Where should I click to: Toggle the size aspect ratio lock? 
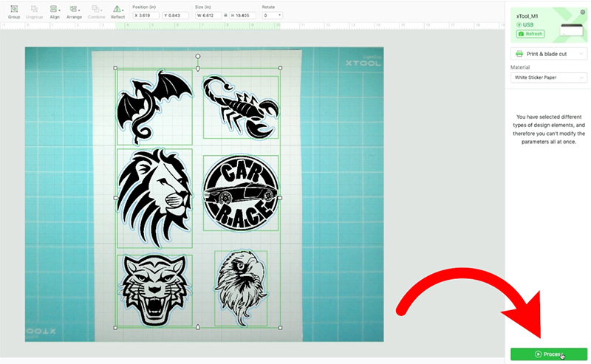pyautogui.click(x=225, y=15)
